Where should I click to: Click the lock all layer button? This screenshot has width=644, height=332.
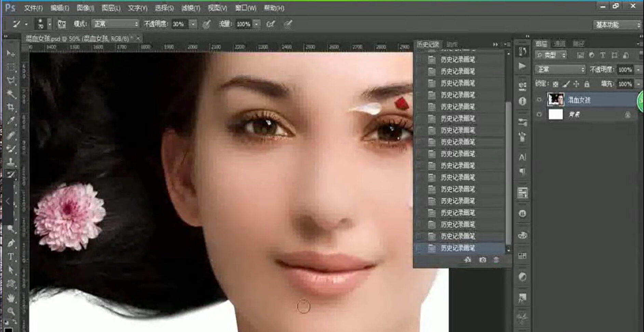tap(587, 84)
